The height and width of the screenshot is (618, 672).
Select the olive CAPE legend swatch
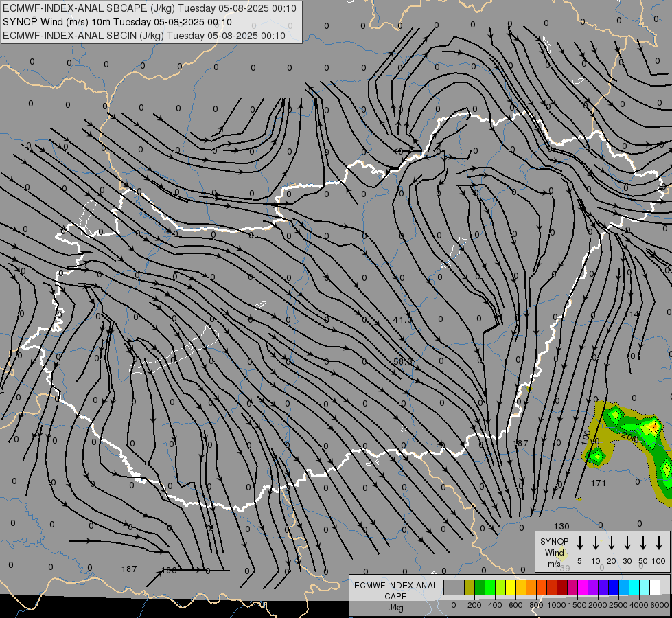point(470,587)
